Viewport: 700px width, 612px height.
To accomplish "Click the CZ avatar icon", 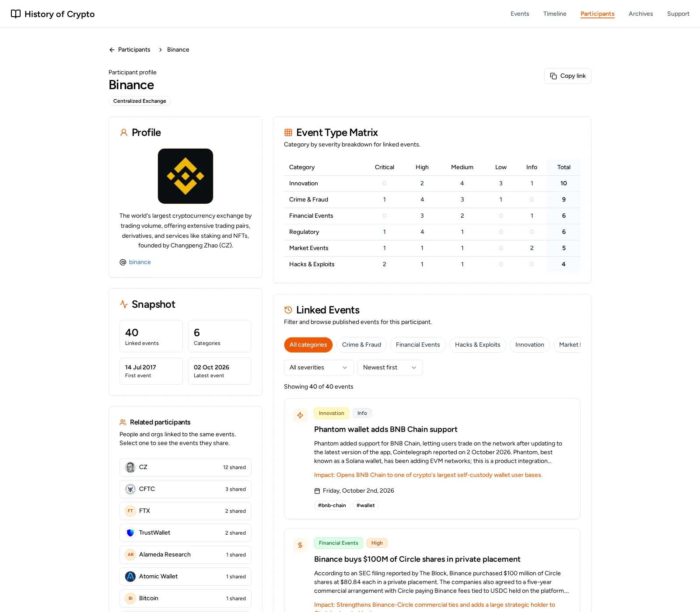I will (130, 467).
